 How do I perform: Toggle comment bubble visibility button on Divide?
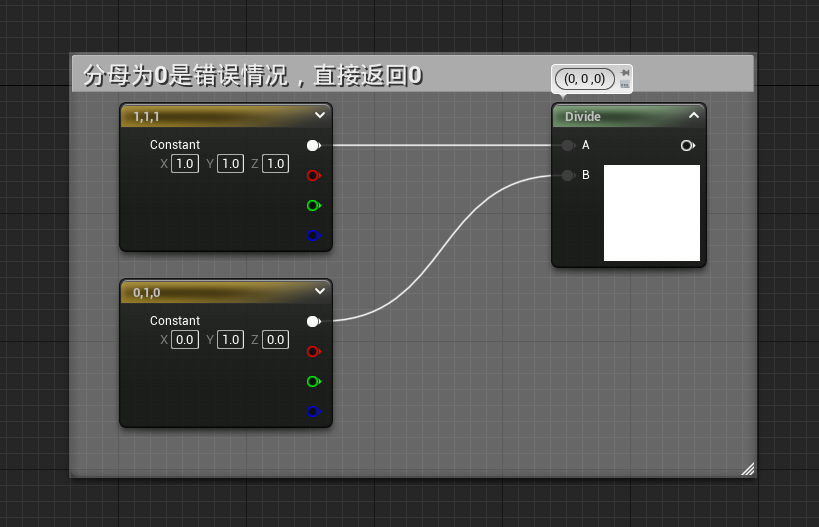[625, 85]
